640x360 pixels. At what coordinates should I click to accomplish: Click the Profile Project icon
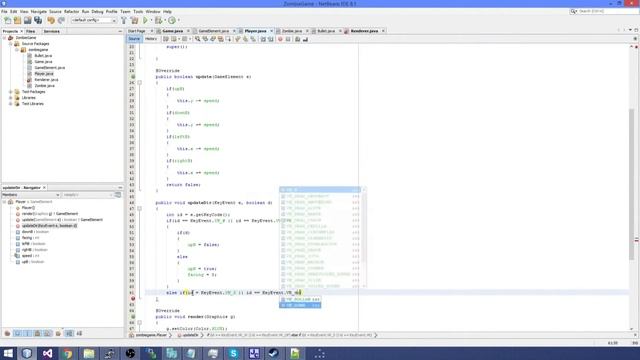172,20
